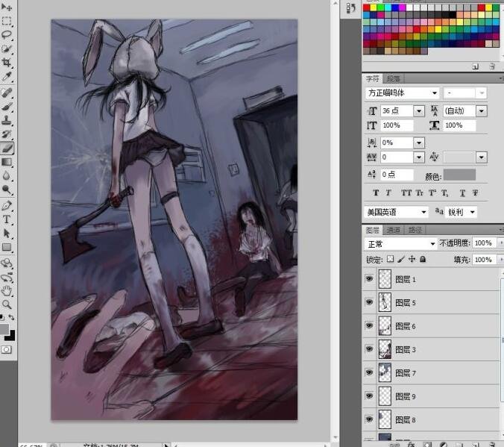Toggle lock image pixels brush icon

pyautogui.click(x=401, y=259)
